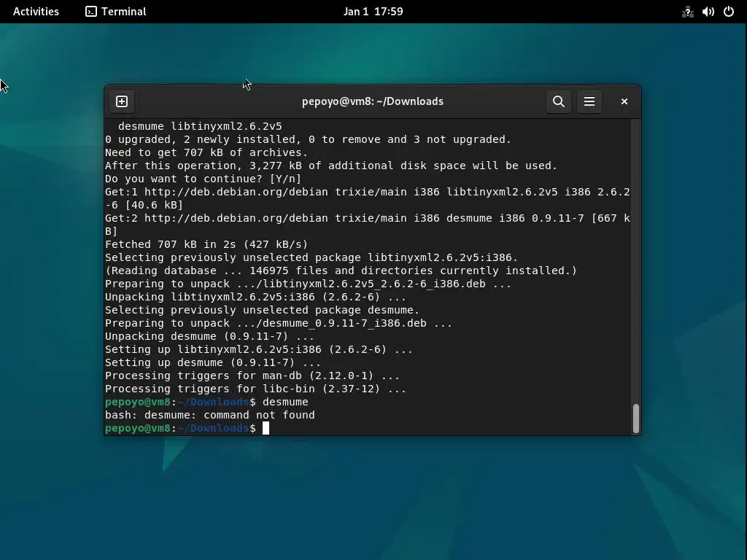The width and height of the screenshot is (747, 560).
Task: Open the Terminal app menu in top bar
Action: [116, 12]
